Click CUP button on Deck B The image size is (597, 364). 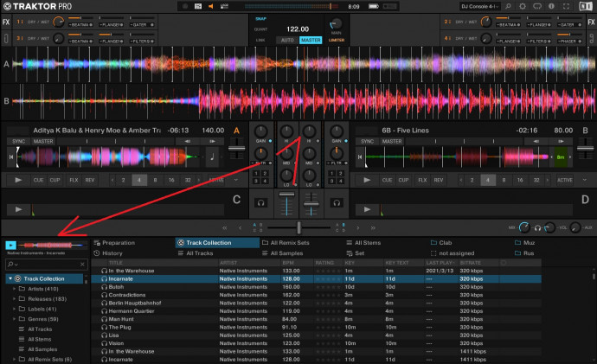403,180
